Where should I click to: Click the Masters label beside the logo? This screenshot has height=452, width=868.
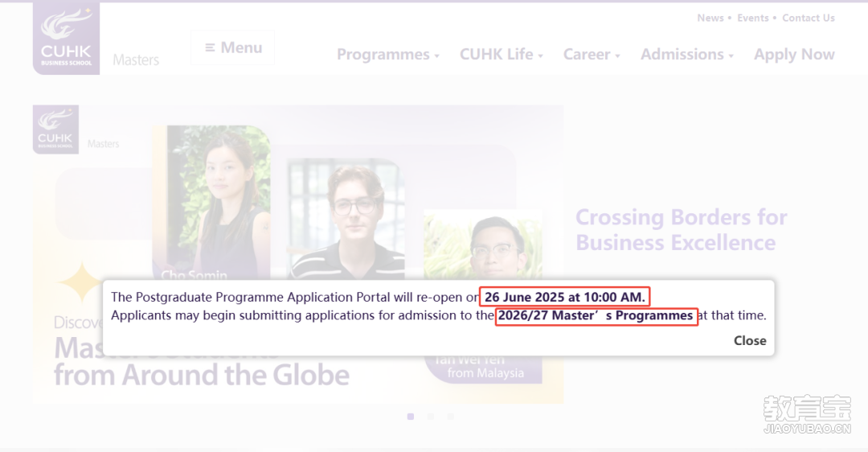pos(136,60)
